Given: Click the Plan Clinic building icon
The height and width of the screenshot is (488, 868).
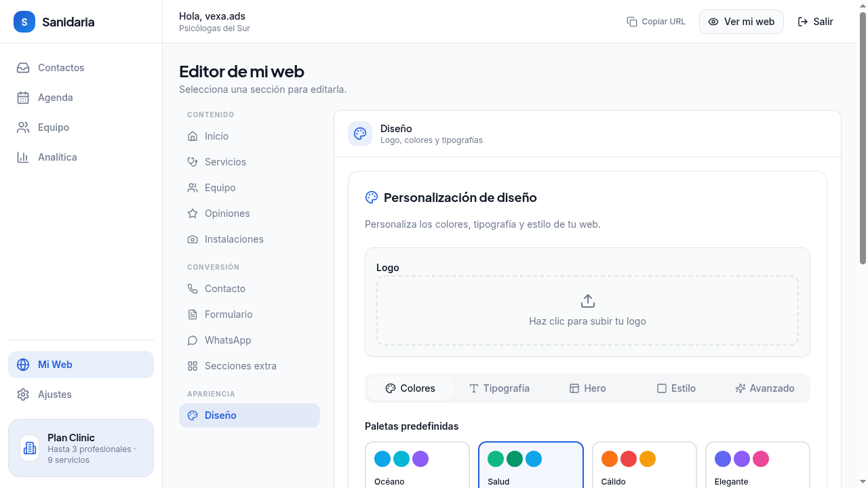Looking at the screenshot, I should (x=29, y=448).
